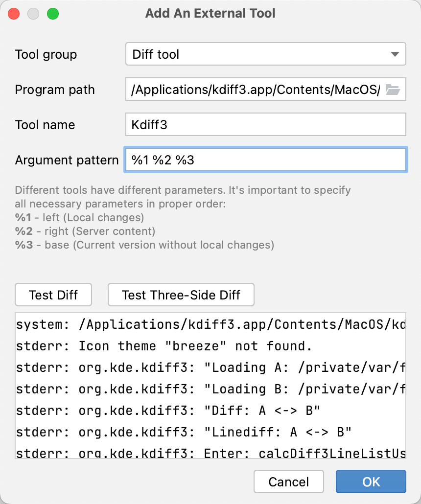Close the dialog with the red button
Screen dimensions: 421x504
14,14
